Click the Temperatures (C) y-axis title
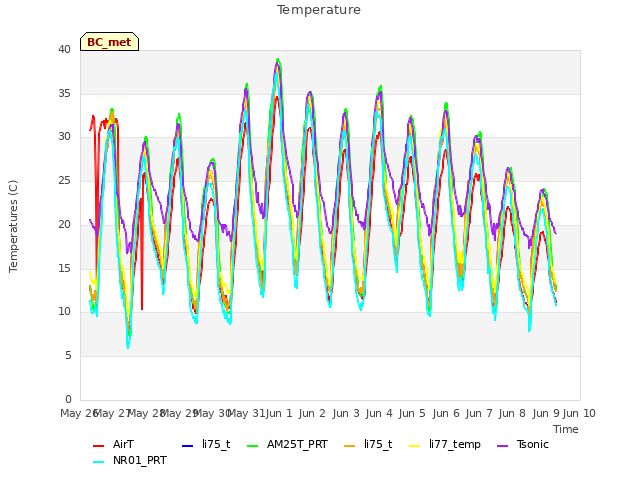This screenshot has height=480, width=640. click(x=13, y=226)
